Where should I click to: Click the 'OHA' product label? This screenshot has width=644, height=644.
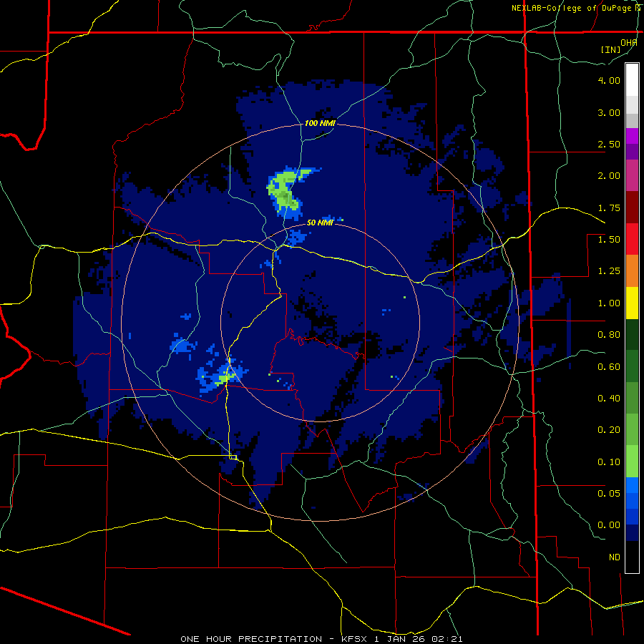[x=629, y=43]
